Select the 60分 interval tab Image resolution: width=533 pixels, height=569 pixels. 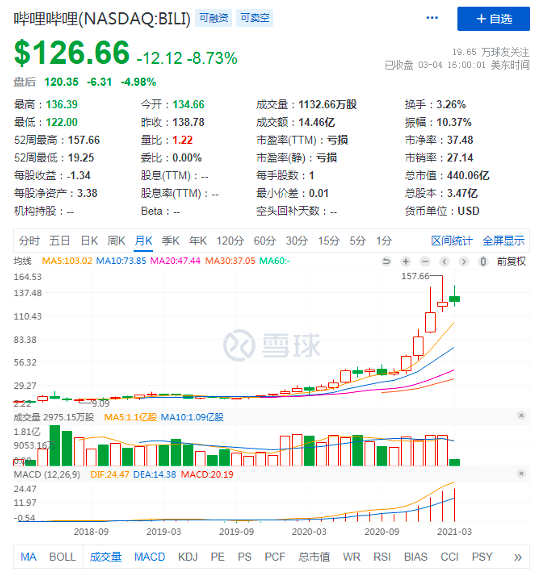(265, 241)
